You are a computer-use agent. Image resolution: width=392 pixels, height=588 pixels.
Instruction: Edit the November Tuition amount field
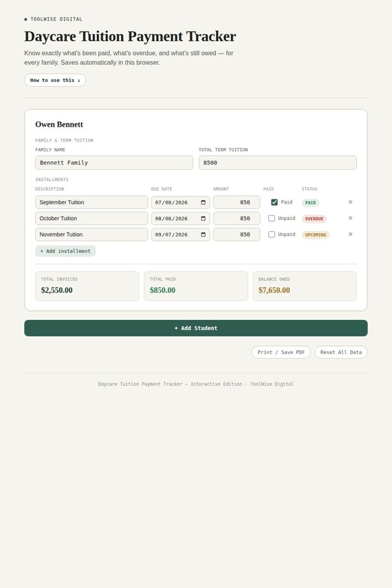point(237,235)
